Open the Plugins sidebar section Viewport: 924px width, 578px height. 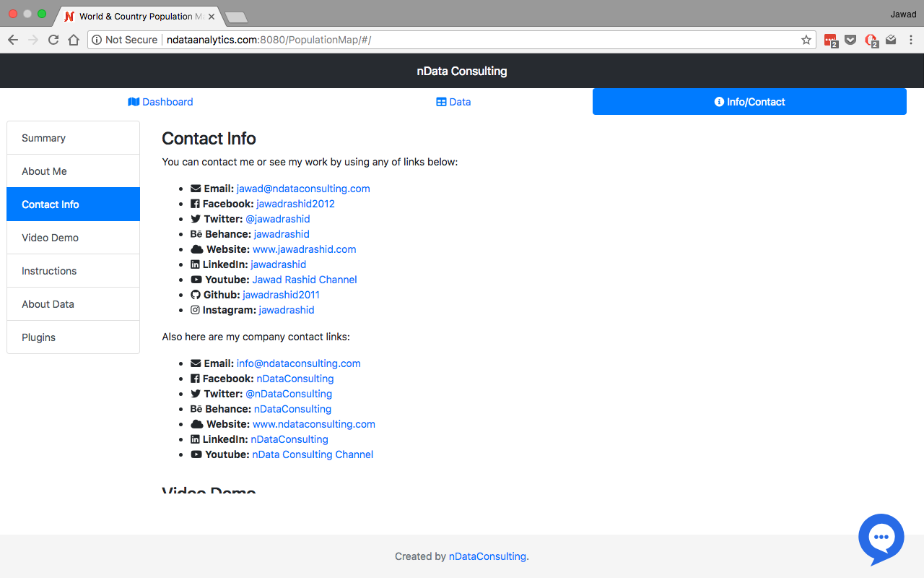73,337
